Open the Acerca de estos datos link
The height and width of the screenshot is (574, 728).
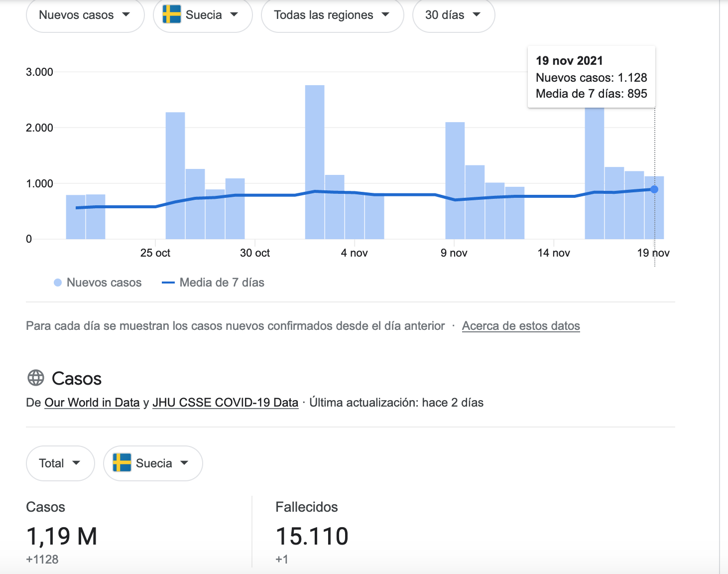coord(521,326)
